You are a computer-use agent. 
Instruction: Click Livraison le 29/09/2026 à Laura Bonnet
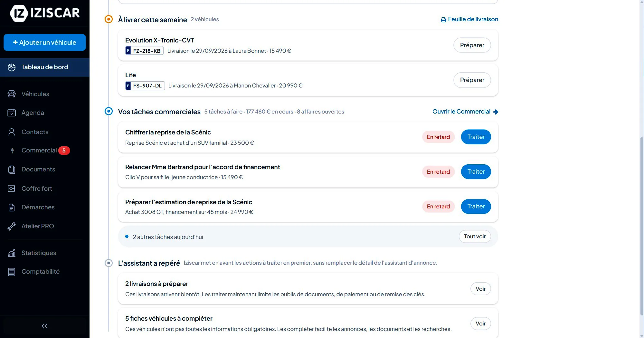point(216,51)
